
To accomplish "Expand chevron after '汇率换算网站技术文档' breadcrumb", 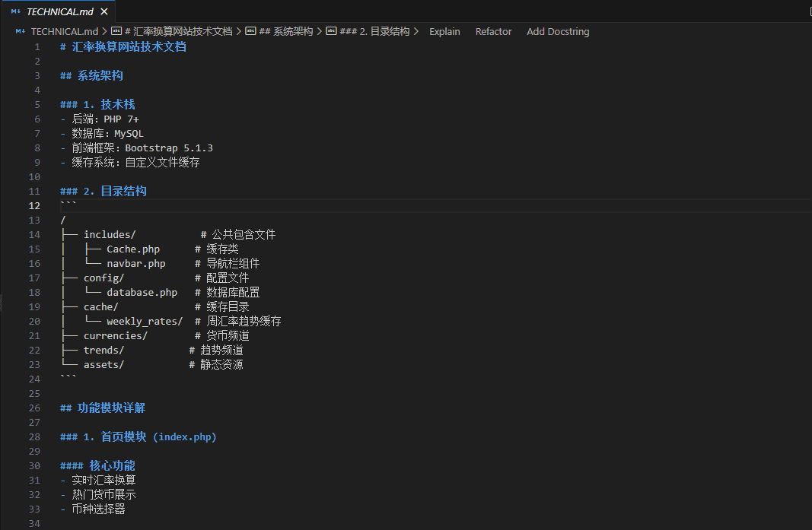I will coord(239,32).
